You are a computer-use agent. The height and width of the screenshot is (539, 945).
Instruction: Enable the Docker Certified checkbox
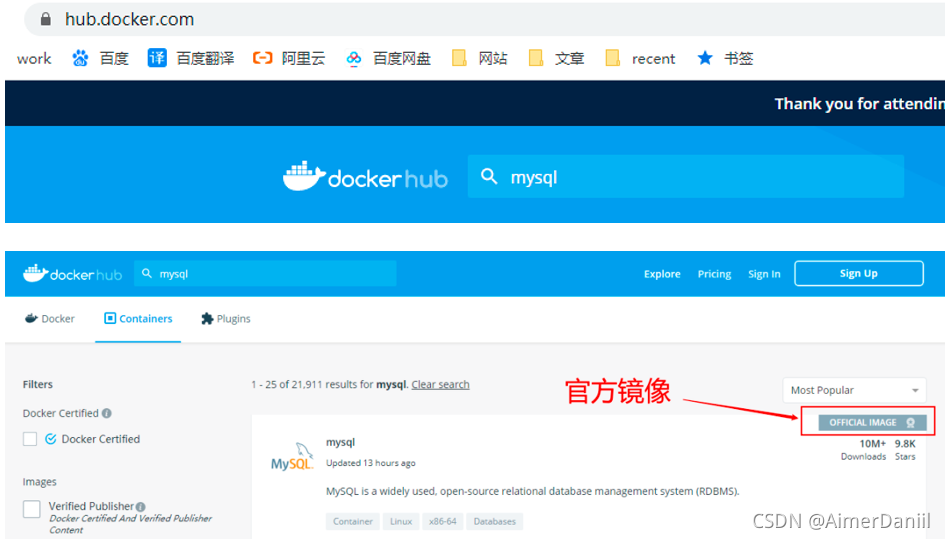click(30, 439)
